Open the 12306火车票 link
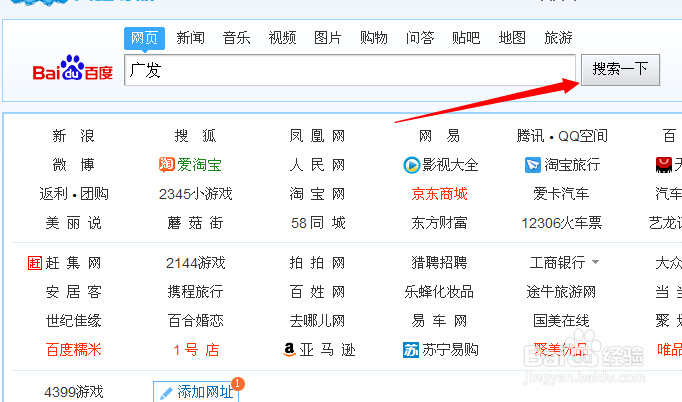Image resolution: width=682 pixels, height=402 pixels. (562, 223)
